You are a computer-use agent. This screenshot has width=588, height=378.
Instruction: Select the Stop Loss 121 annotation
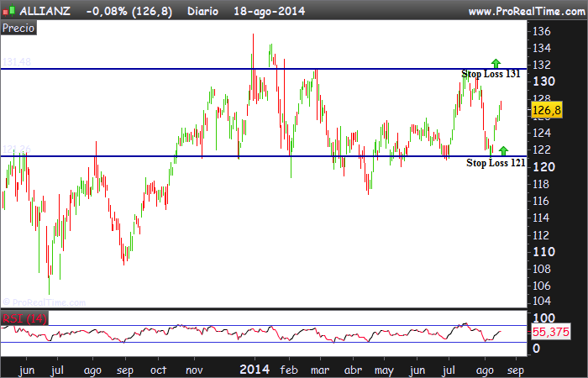(x=496, y=163)
